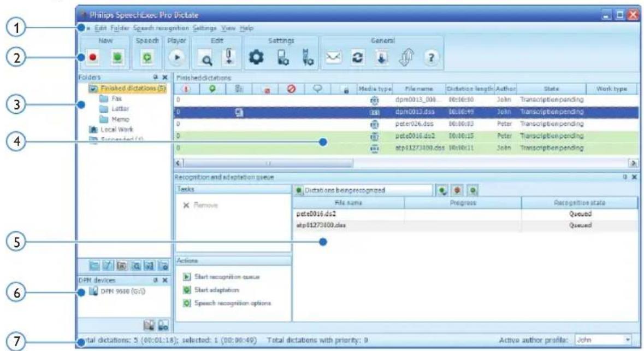This screenshot has height=351, width=644.
Task: Click the pen-with-arrow icon in Edit group
Action: click(229, 57)
